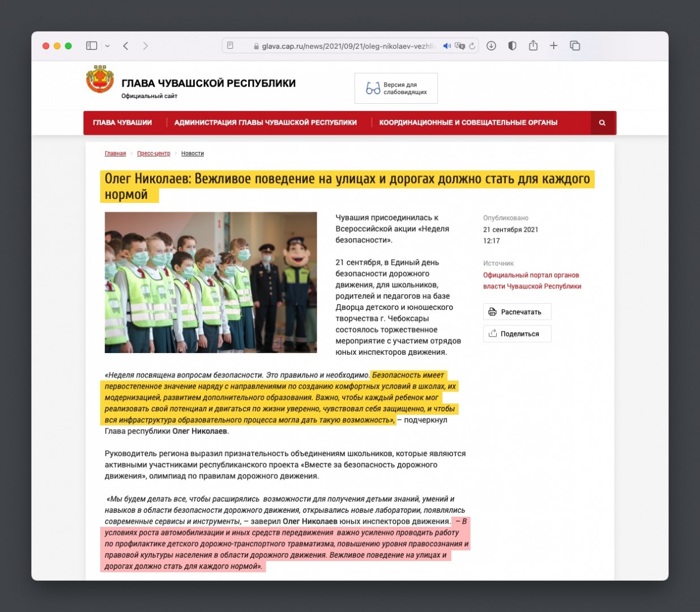Image resolution: width=700 pixels, height=612 pixels.
Task: Show the downloads list
Action: [491, 46]
